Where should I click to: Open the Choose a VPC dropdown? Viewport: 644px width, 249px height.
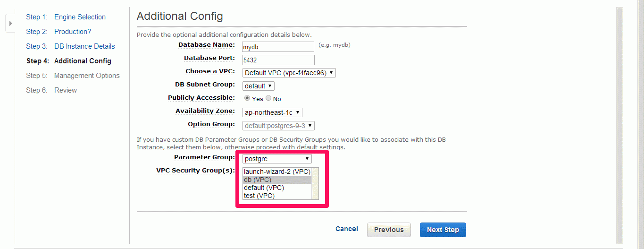289,73
